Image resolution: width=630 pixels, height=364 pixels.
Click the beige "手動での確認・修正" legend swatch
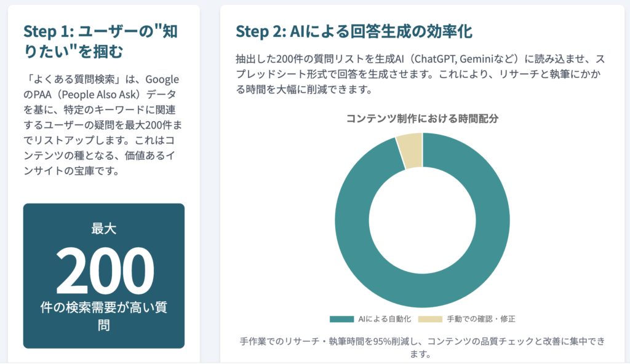pyautogui.click(x=430, y=319)
